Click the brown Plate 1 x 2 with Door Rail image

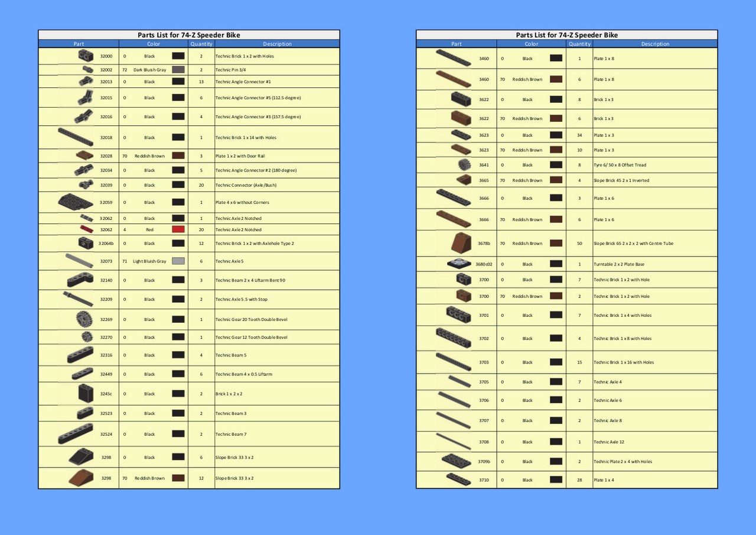[85, 156]
